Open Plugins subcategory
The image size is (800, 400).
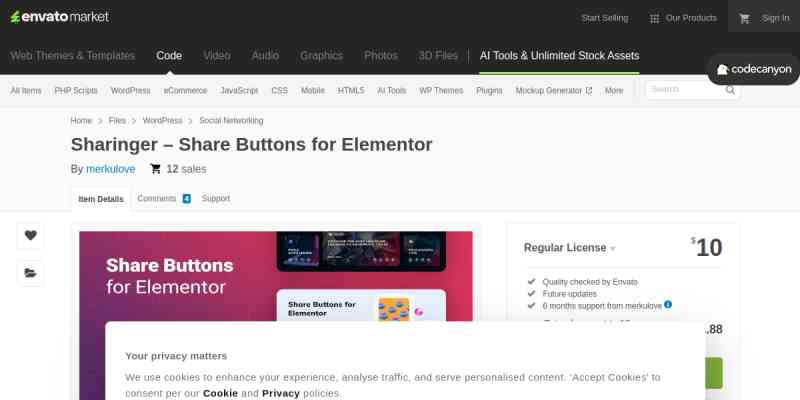point(489,90)
